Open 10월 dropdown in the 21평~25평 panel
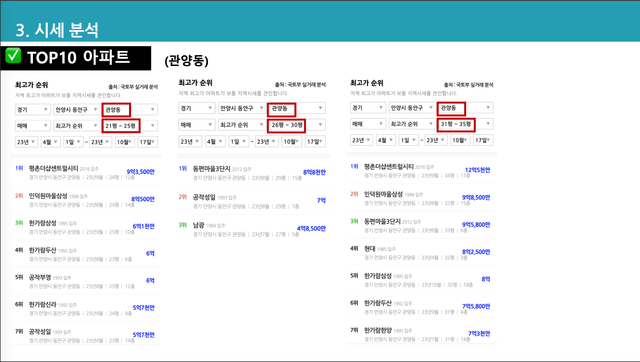The width and height of the screenshot is (640, 362). click(124, 142)
